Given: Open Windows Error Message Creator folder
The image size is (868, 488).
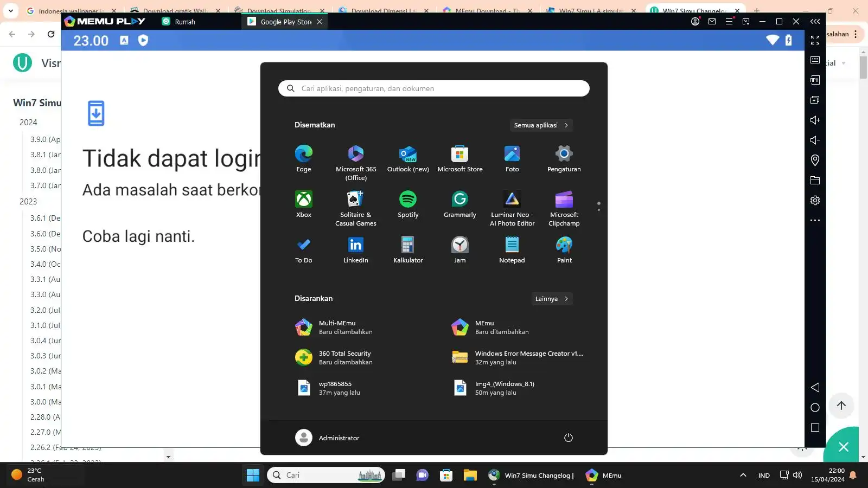Looking at the screenshot, I should 518,358.
